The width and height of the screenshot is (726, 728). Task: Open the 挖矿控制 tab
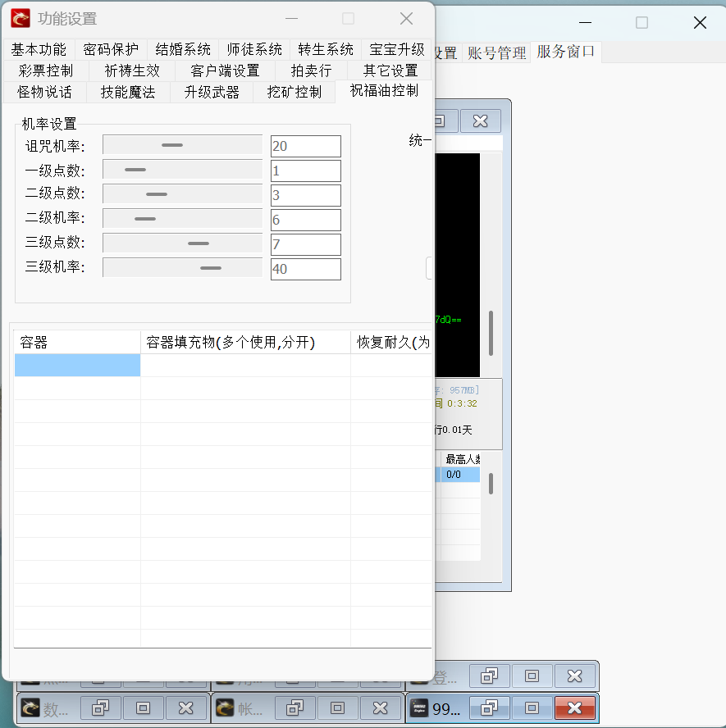(x=295, y=93)
